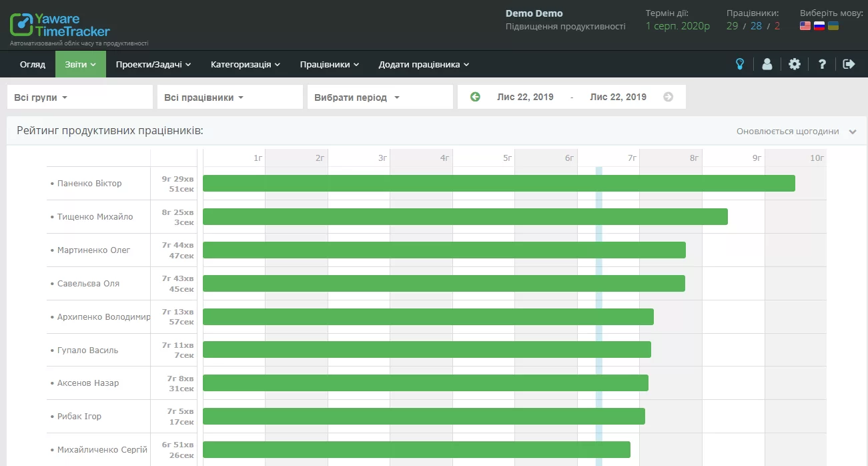Open settings via gear icon
Screen dimensions: 868x466
(794, 64)
